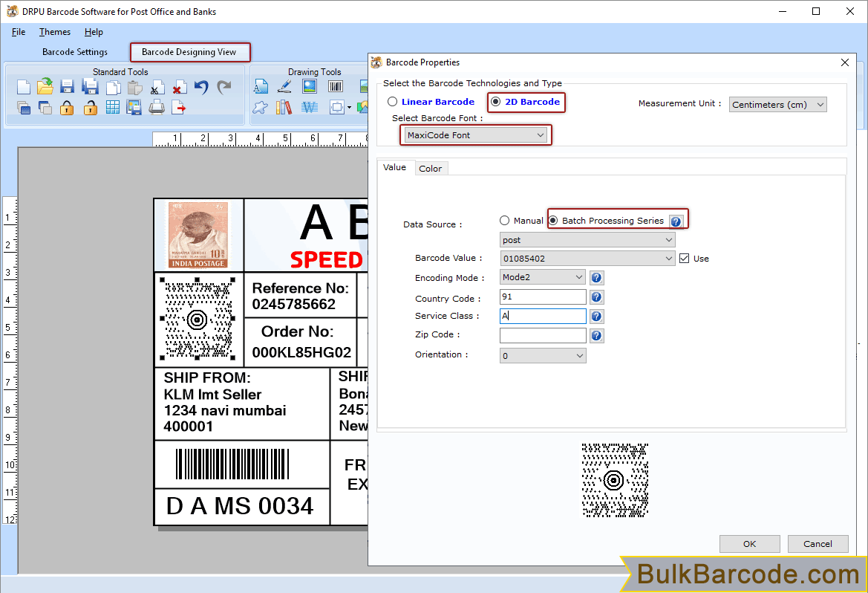
Task: View help for Service Class
Action: click(x=596, y=317)
